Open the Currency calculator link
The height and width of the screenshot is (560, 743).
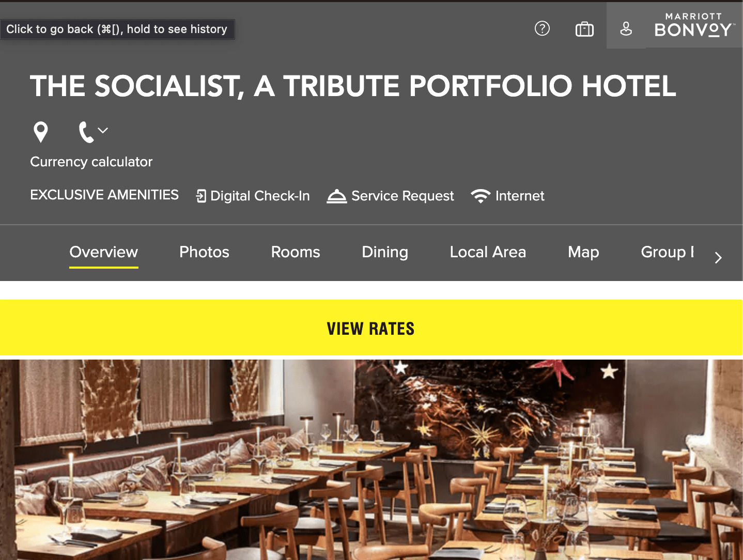(91, 162)
